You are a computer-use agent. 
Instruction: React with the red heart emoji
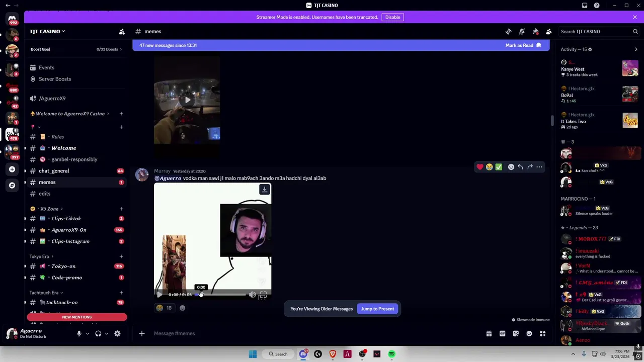coord(480,167)
